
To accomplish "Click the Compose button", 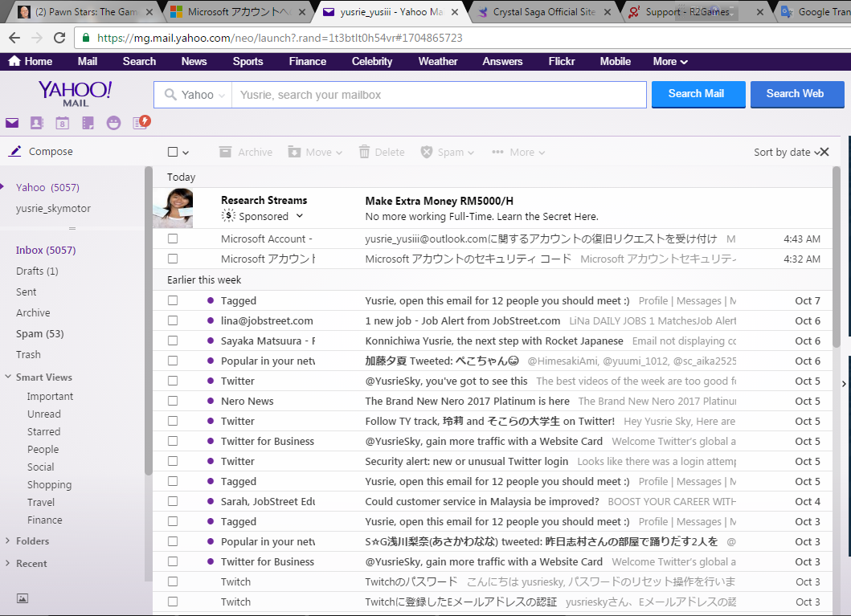I will pos(50,152).
